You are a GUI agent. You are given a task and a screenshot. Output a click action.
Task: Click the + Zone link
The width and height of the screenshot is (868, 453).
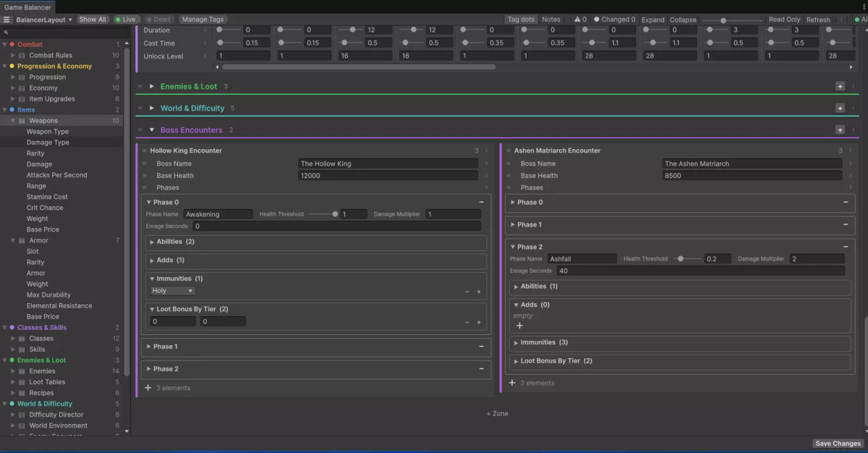click(497, 413)
